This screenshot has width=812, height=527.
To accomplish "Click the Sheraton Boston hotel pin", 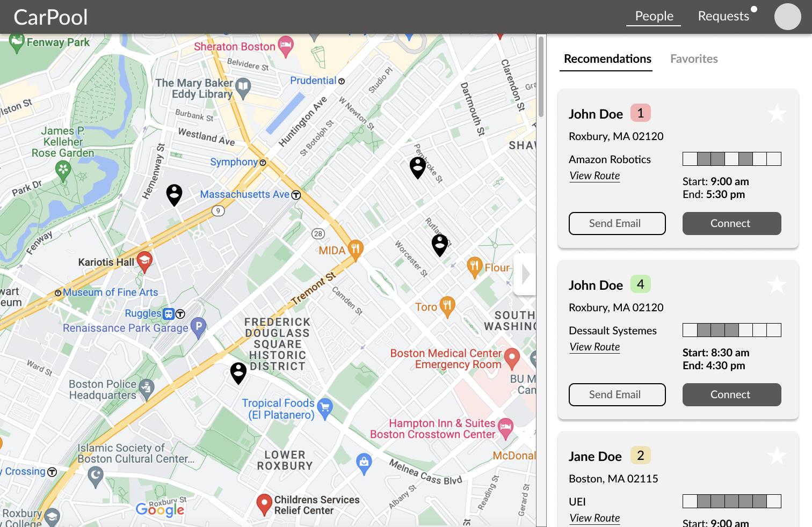I will (286, 46).
